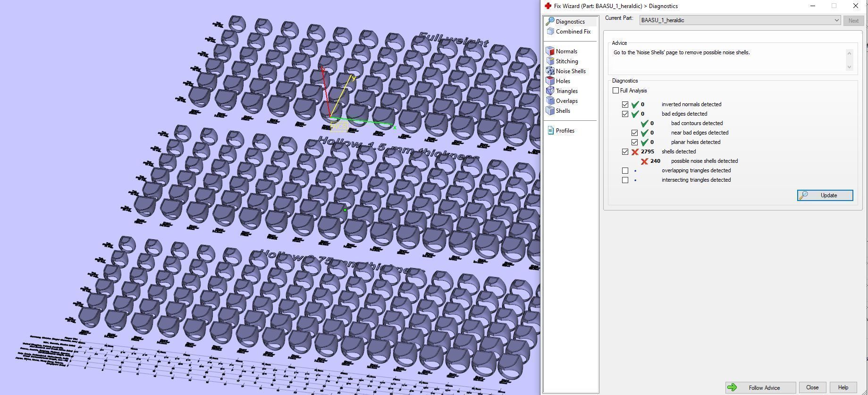
Task: Click the 'Full weight' label in viewport
Action: point(453,40)
